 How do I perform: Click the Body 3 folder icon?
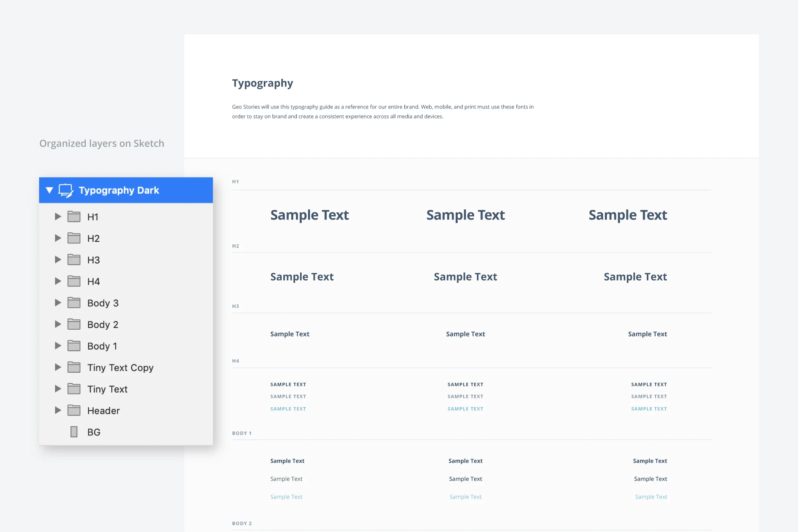tap(74, 303)
